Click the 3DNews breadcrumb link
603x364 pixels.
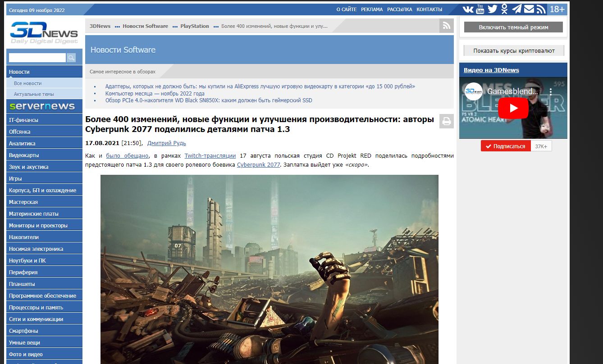100,26
